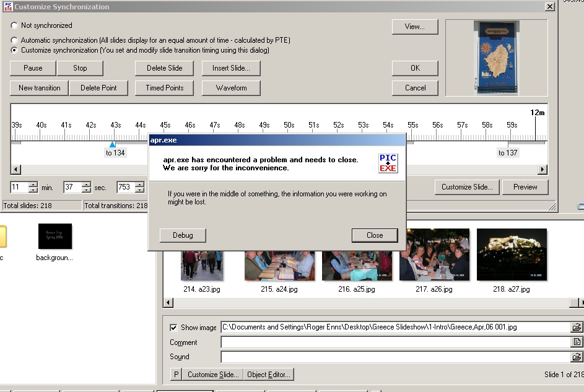Screen dimensions: 584x392
Task: Click the Stop button
Action: [x=80, y=68]
